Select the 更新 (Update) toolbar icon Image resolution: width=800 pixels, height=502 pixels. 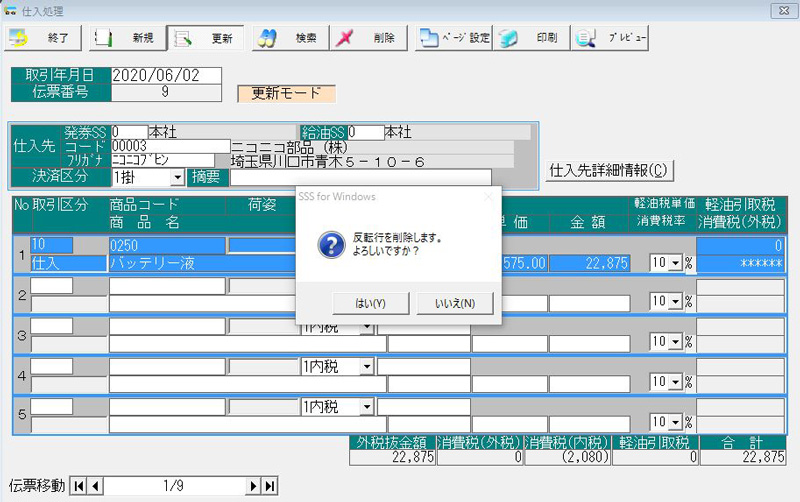(206, 39)
